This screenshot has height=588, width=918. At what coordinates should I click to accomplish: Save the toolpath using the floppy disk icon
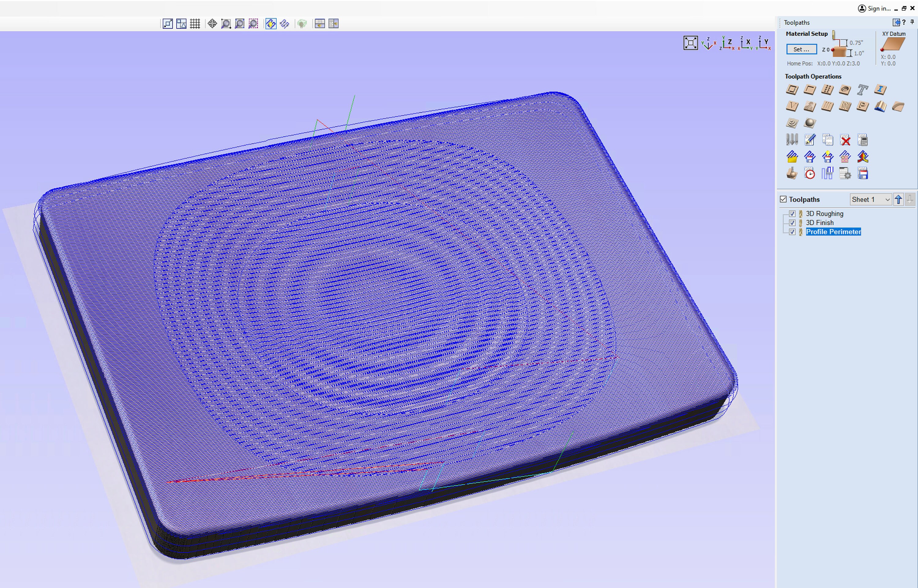[x=863, y=174]
